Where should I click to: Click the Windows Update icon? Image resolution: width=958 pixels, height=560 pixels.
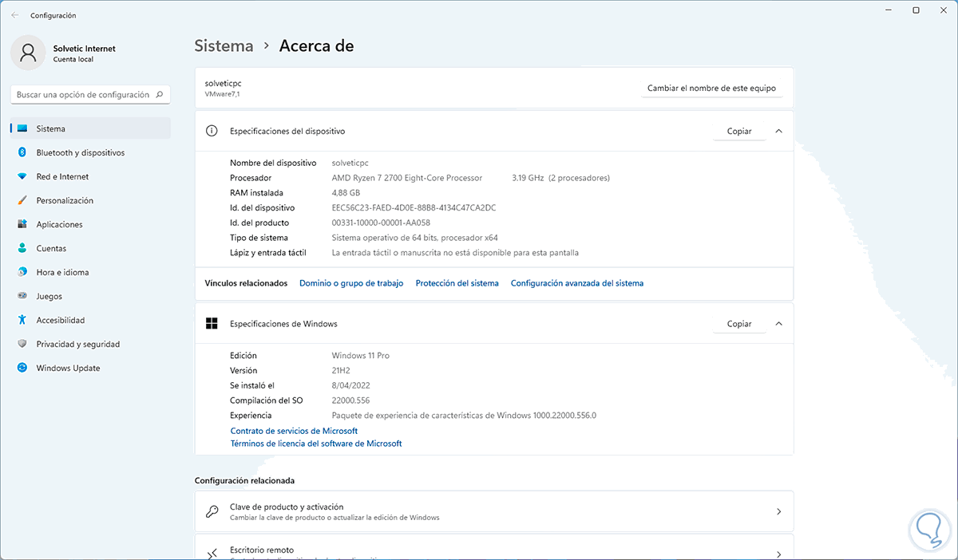click(x=22, y=368)
